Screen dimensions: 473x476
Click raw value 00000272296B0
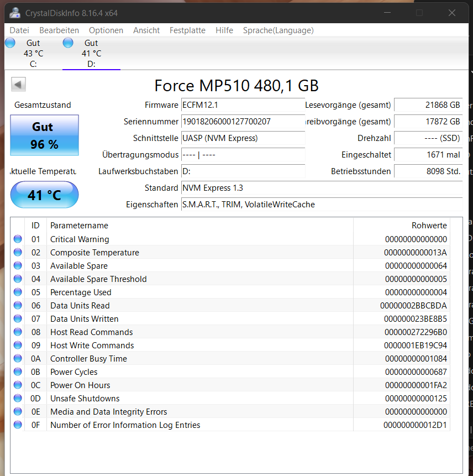pos(416,332)
